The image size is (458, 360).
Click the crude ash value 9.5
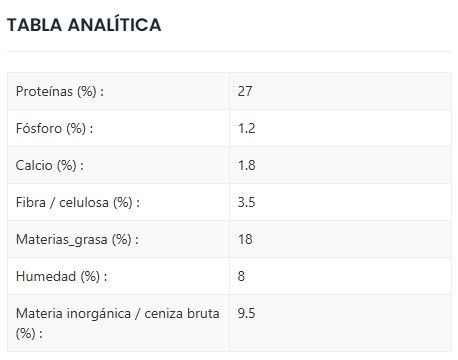tap(246, 313)
